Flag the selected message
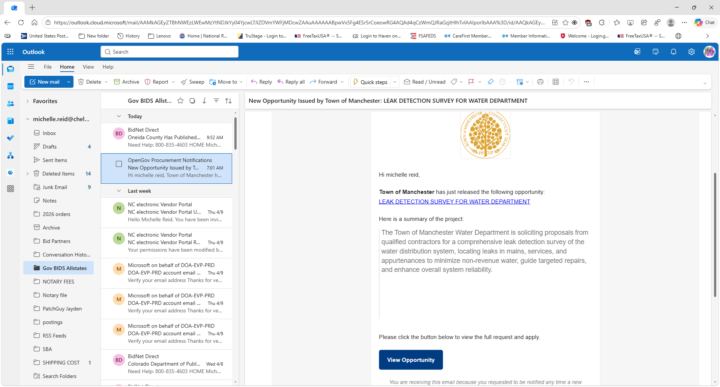720x387 pixels. (471, 82)
